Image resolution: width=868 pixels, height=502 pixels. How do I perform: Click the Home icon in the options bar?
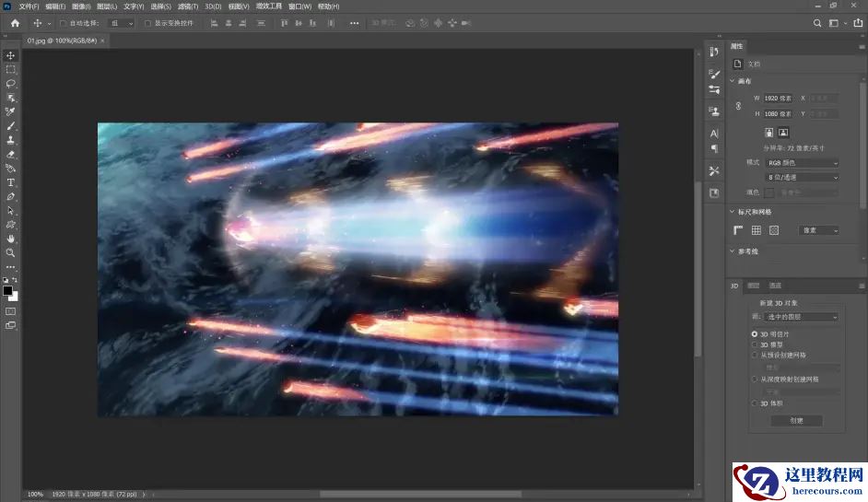[x=15, y=23]
